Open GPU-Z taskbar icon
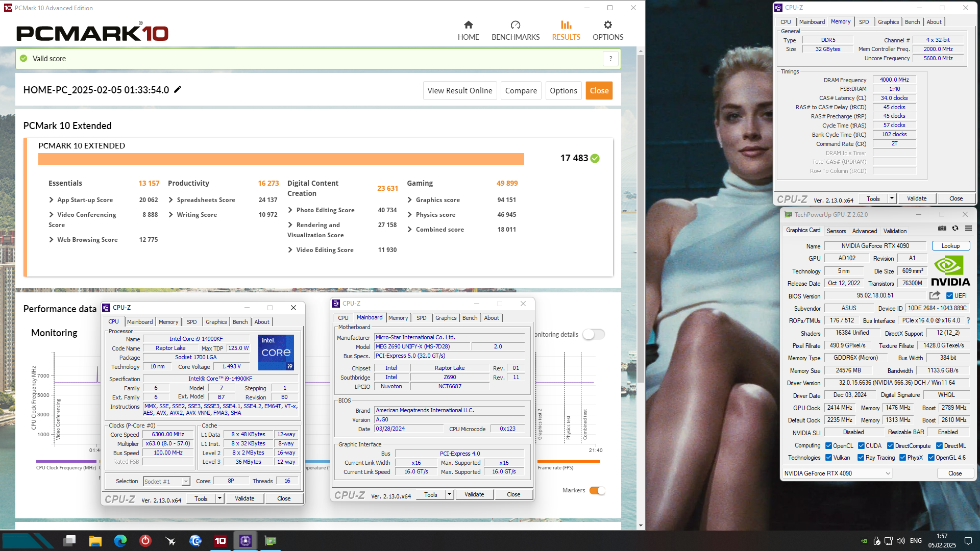 (x=271, y=540)
